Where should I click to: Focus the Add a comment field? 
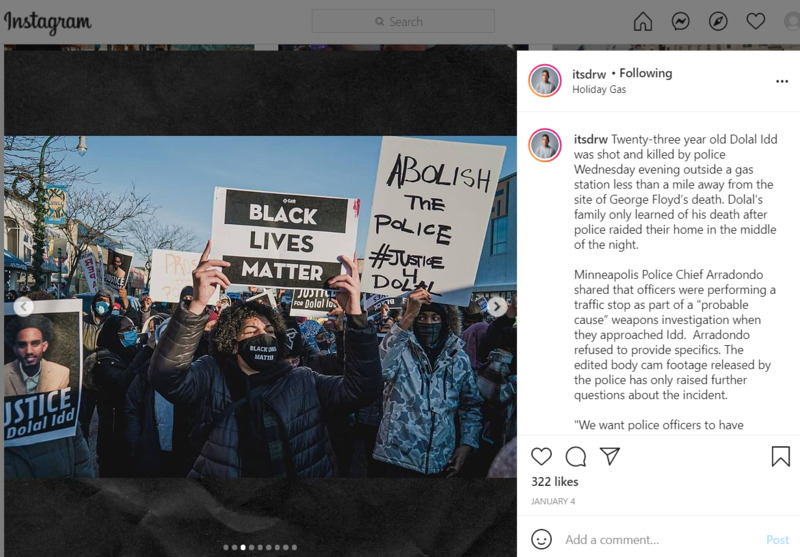pyautogui.click(x=661, y=540)
